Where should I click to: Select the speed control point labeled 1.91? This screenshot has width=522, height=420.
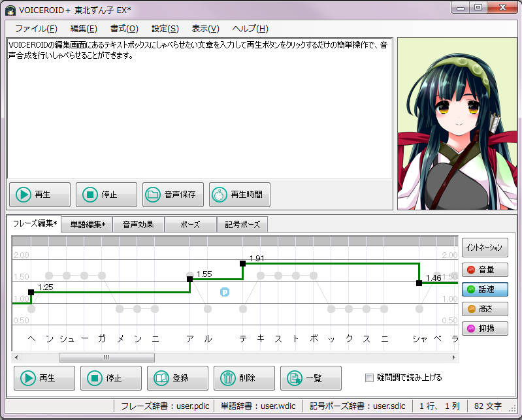click(x=242, y=264)
